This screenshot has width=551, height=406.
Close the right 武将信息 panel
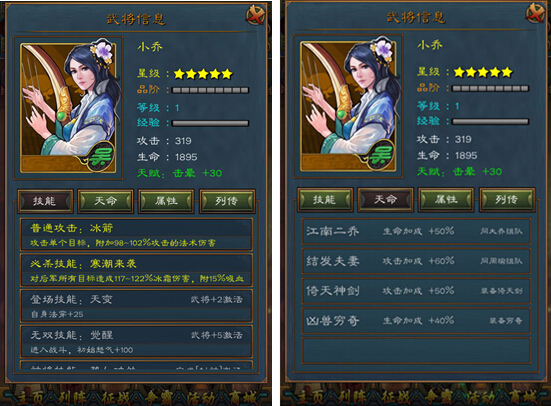[x=535, y=13]
